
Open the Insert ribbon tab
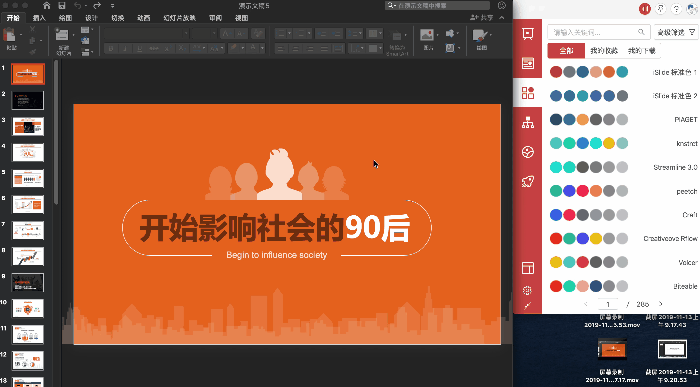pyautogui.click(x=39, y=18)
